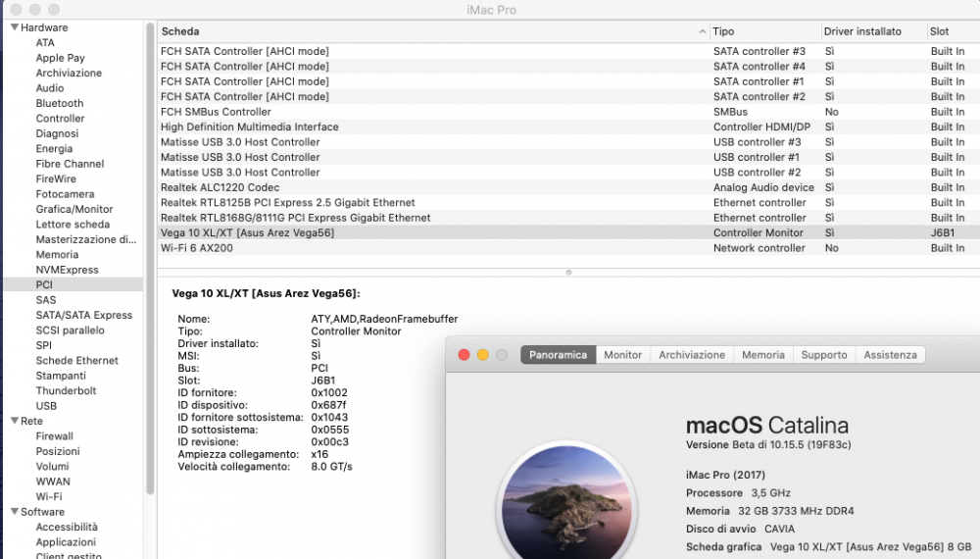Collapse the Hardware section triangle
The height and width of the screenshot is (559, 980).
coord(15,27)
